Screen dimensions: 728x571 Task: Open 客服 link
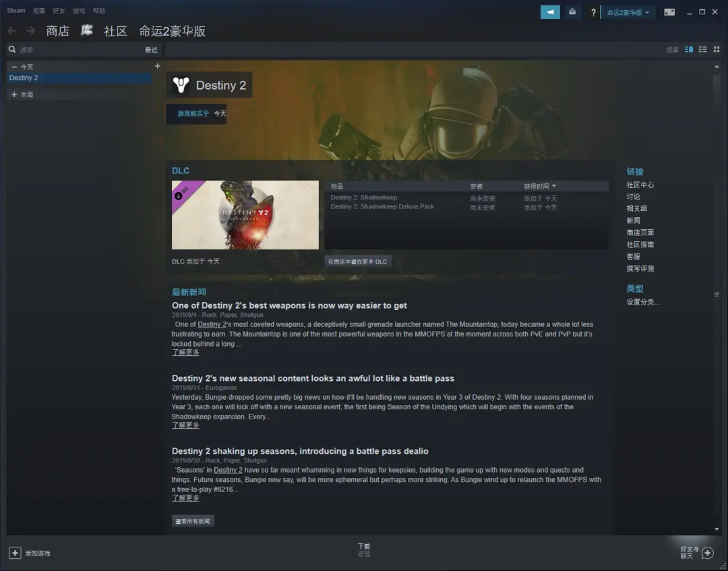(633, 257)
